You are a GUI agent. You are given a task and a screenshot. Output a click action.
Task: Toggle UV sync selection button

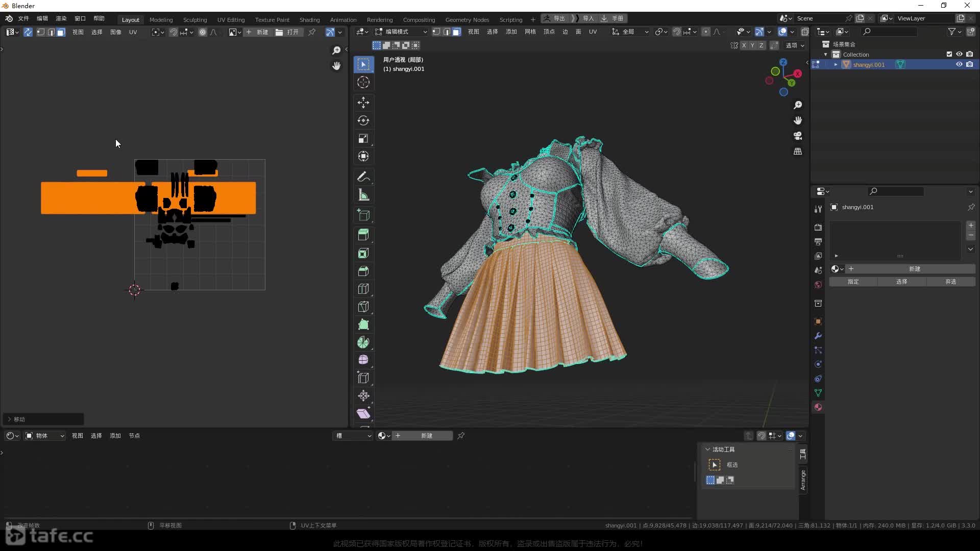pos(28,32)
